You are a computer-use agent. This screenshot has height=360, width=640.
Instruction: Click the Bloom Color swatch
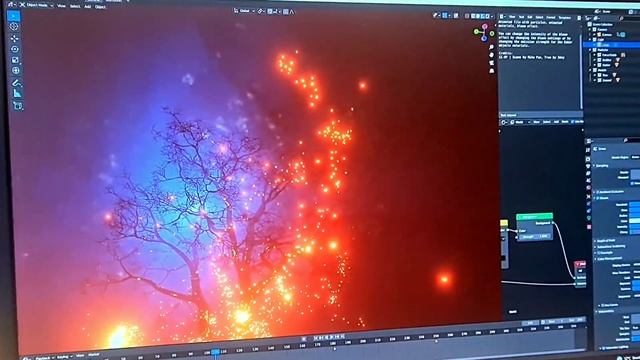coord(635,221)
